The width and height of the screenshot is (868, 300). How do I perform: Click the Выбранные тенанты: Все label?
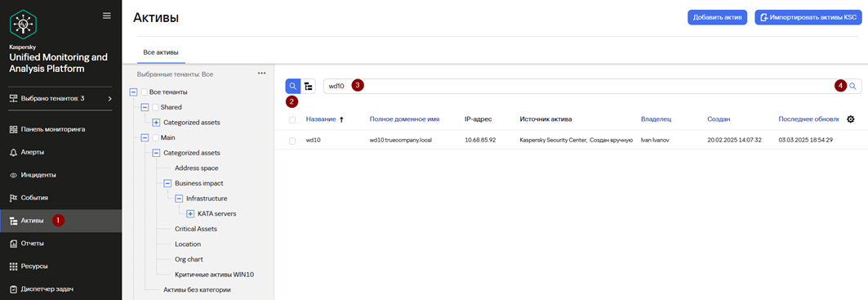click(x=175, y=74)
